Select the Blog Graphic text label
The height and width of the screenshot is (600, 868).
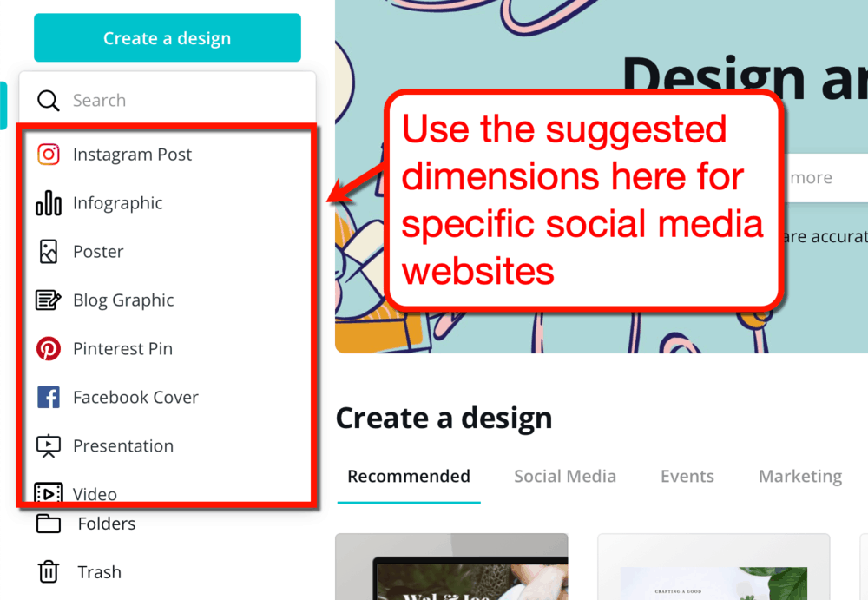tap(123, 300)
